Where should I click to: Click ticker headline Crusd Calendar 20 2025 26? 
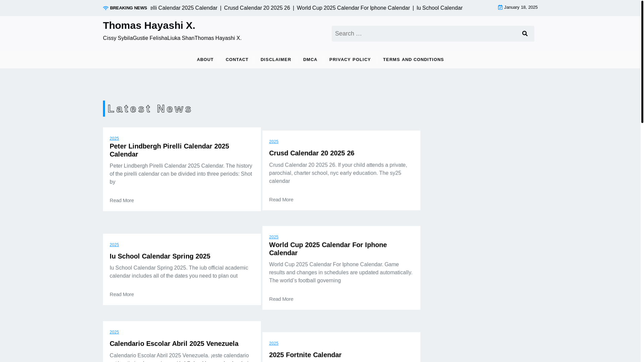click(257, 8)
